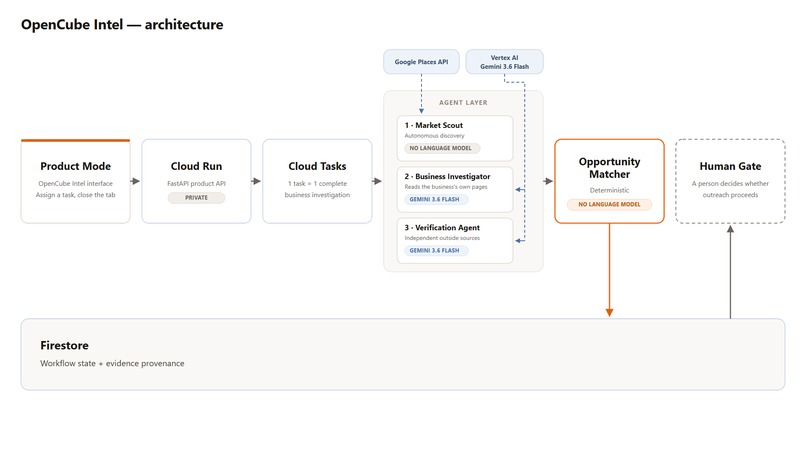The height and width of the screenshot is (453, 806).
Task: Click 'A person decides whether' text
Action: point(730,184)
